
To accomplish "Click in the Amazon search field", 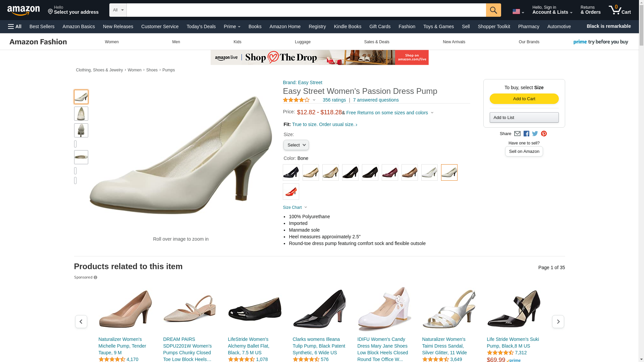I will 306,10.
